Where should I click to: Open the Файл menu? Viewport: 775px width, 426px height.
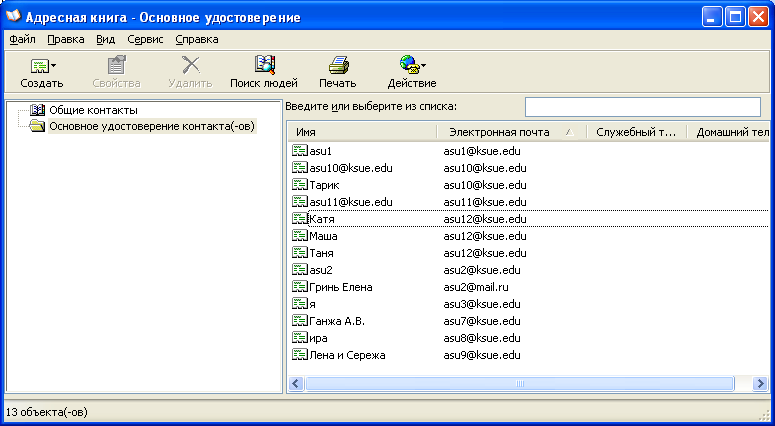[22, 40]
